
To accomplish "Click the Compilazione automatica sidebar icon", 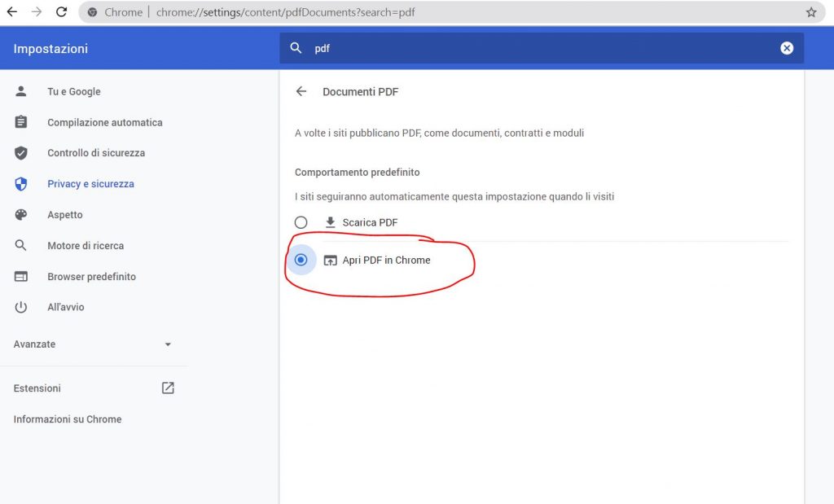I will click(21, 122).
